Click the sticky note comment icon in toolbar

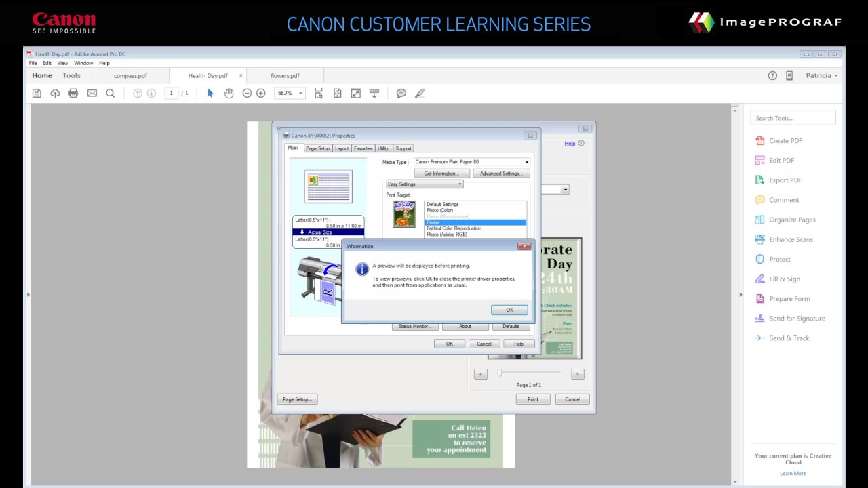[x=401, y=93]
